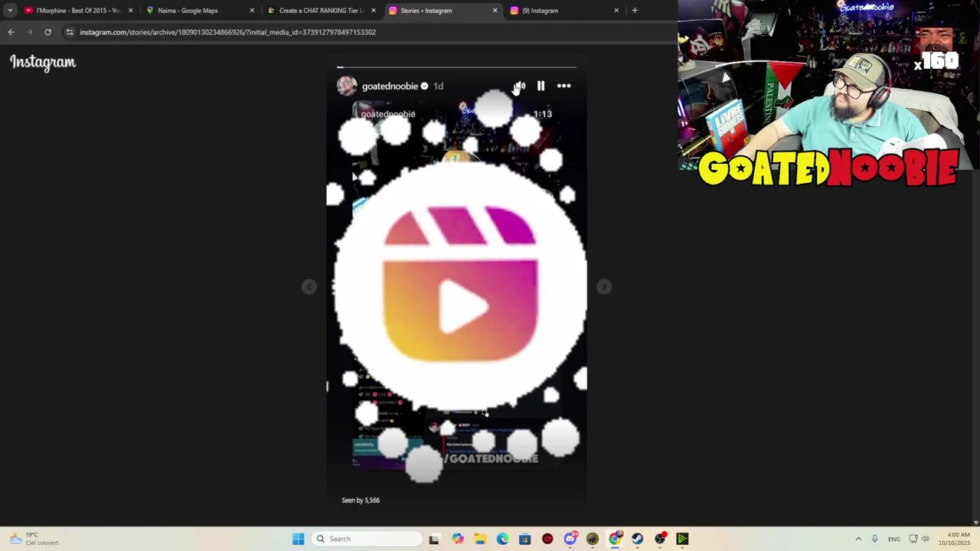Open goatednoobie's profile picture avatar

347,86
